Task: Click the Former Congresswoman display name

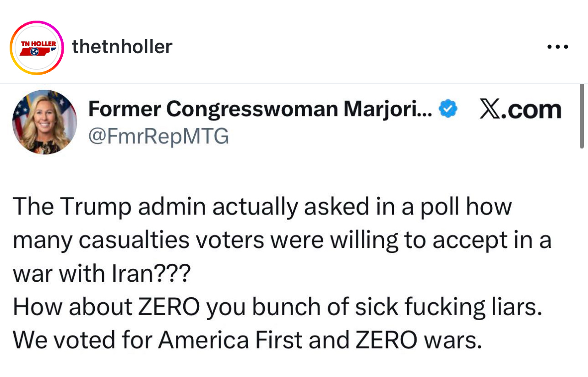Action: pyautogui.click(x=256, y=109)
